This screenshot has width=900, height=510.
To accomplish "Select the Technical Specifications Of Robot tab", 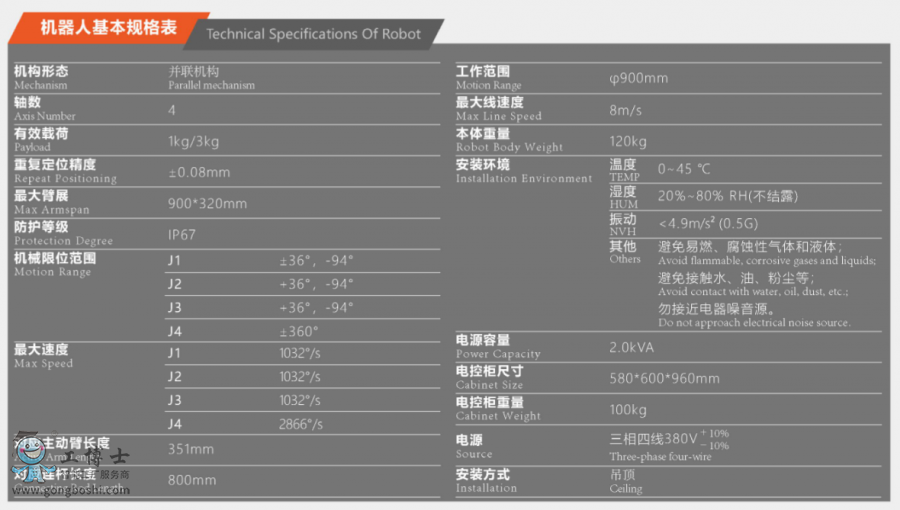I will [x=313, y=33].
